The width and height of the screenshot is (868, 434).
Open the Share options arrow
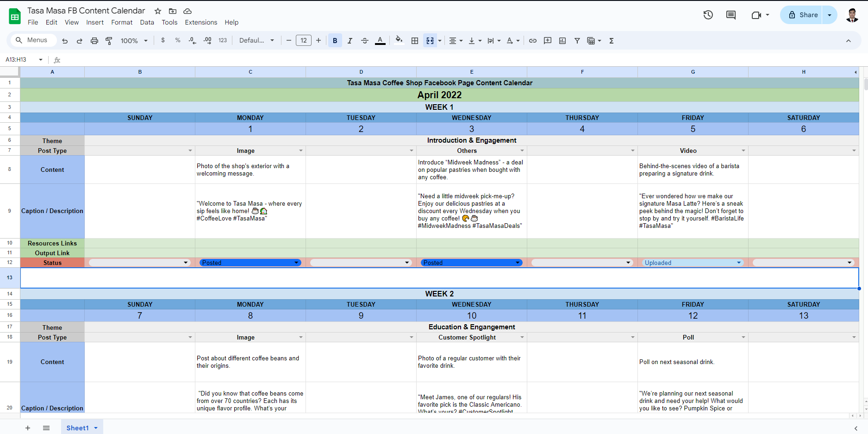[x=830, y=15]
